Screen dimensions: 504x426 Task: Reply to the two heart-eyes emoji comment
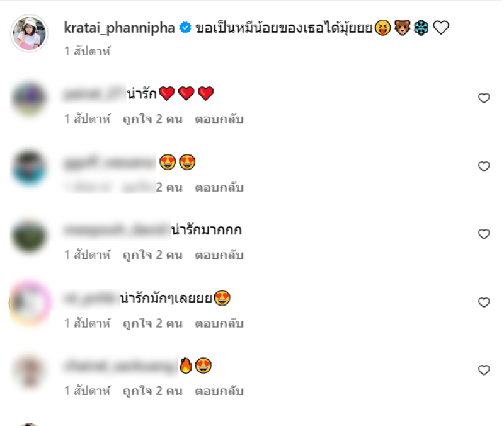219,187
